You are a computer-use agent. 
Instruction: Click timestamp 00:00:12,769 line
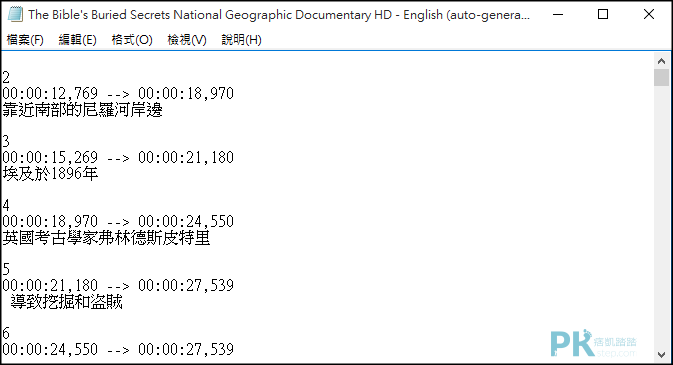(x=118, y=94)
